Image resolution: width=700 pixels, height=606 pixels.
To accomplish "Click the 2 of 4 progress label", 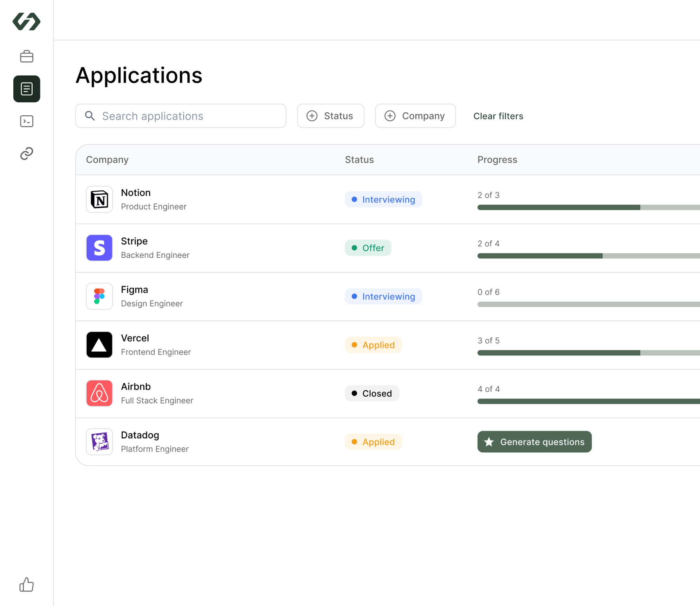I will pyautogui.click(x=488, y=244).
